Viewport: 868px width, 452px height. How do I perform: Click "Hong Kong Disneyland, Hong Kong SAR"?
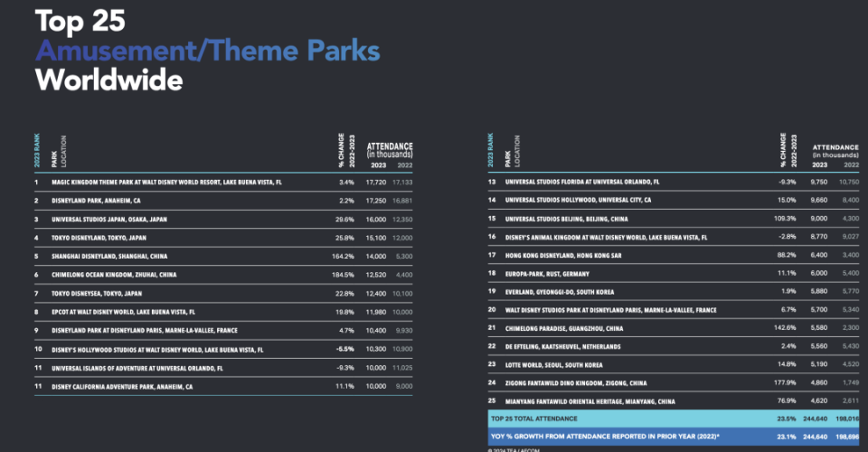(563, 256)
